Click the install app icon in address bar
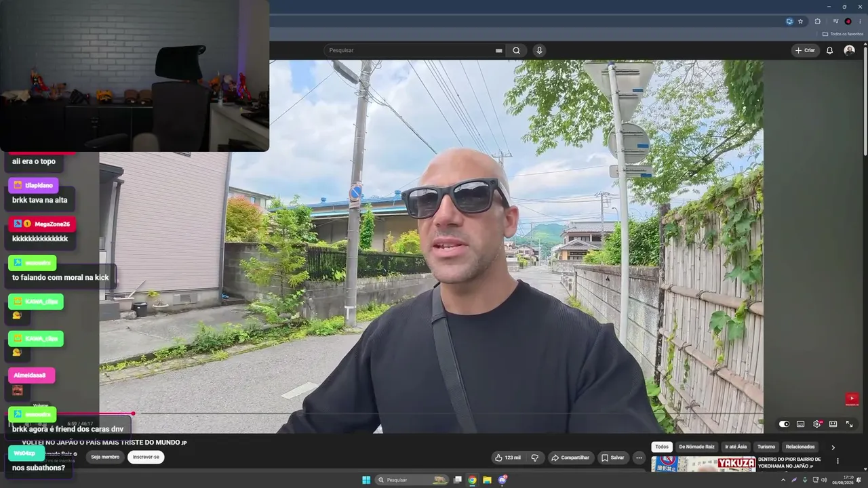This screenshot has height=488, width=868. [789, 21]
